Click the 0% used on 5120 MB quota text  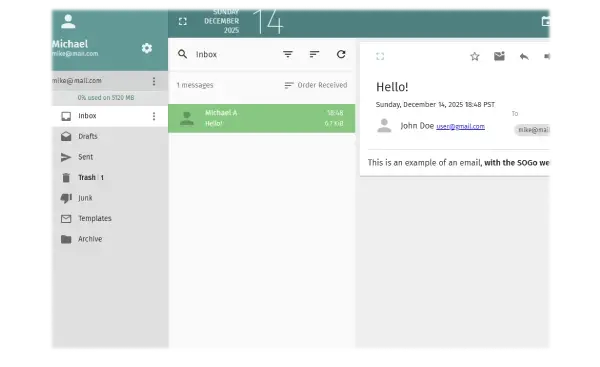pyautogui.click(x=106, y=98)
